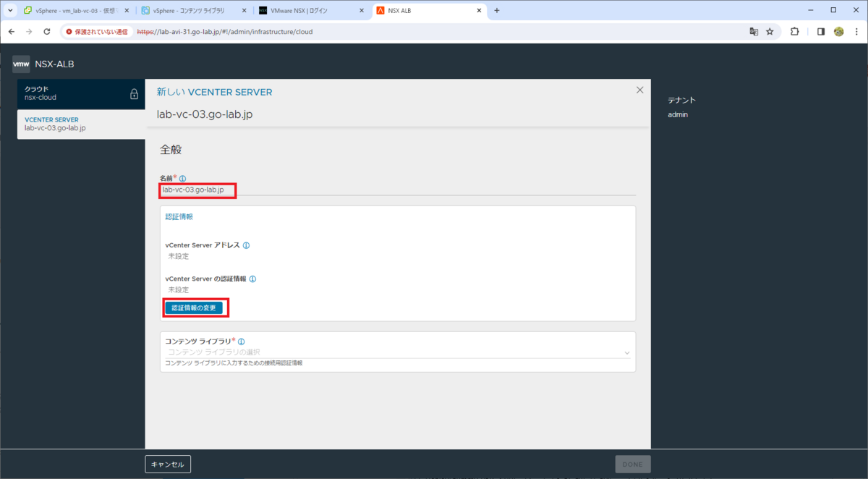Click the 名前 info icon

183,179
